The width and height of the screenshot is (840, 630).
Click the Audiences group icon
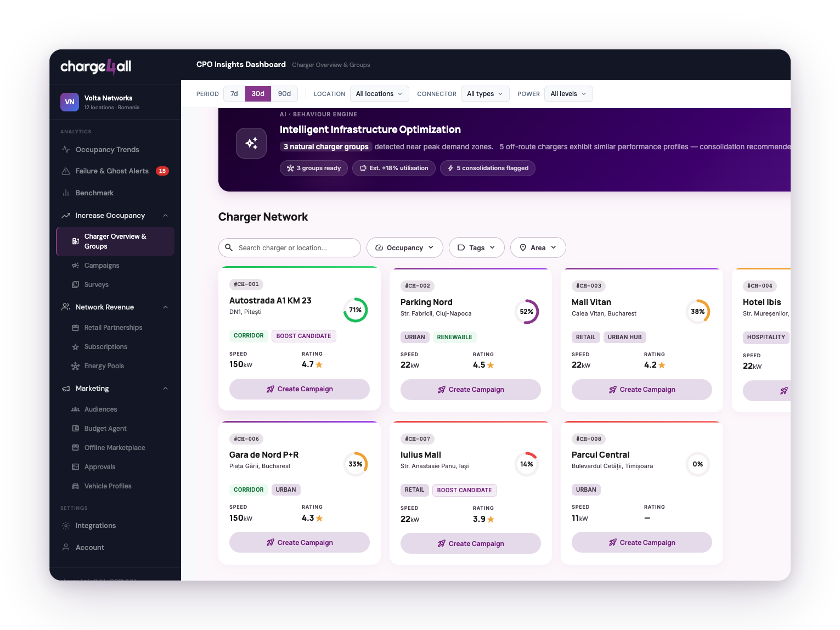pos(76,409)
